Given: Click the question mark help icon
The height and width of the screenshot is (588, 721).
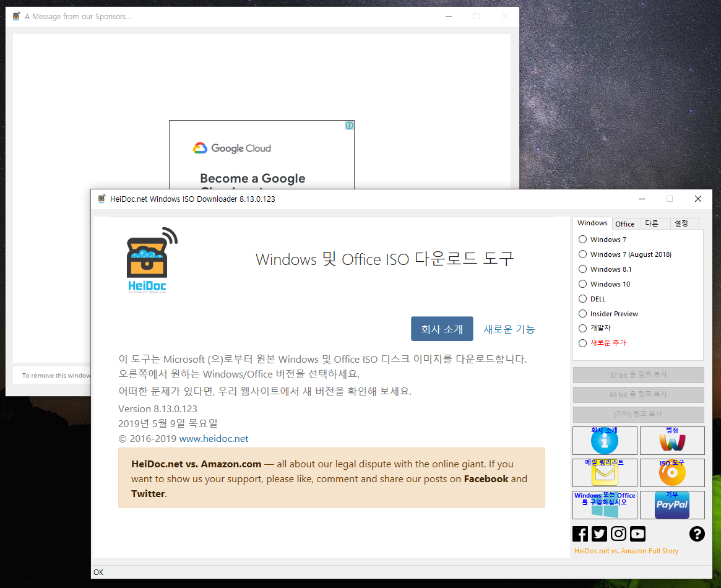Looking at the screenshot, I should click(697, 534).
